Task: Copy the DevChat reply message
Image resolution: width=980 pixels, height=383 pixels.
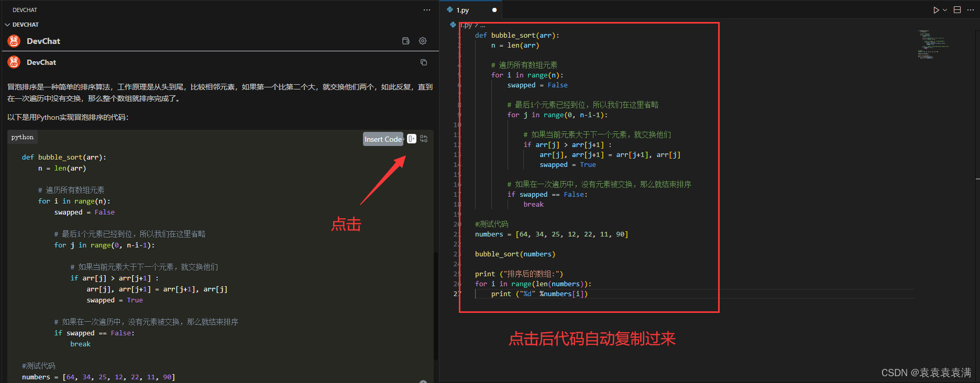Action: (x=424, y=62)
